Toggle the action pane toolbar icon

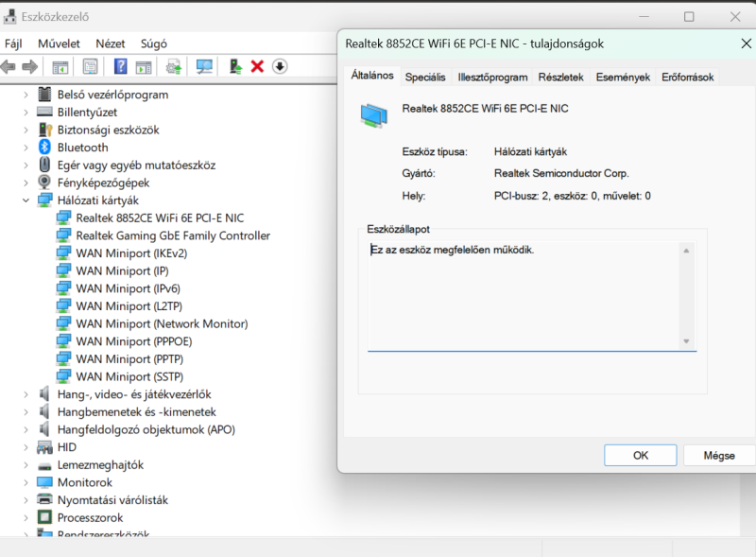(x=144, y=66)
